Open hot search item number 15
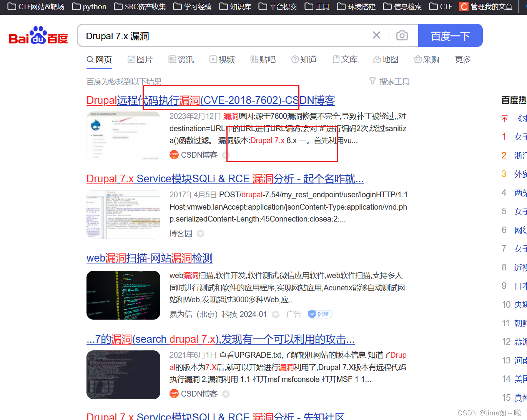The image size is (527, 420). 514,398
